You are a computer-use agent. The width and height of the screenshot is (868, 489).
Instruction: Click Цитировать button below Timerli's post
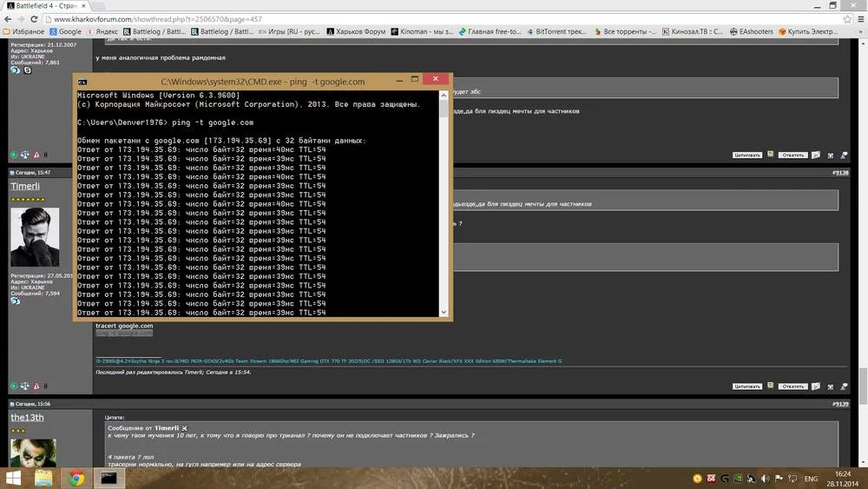pyautogui.click(x=747, y=387)
